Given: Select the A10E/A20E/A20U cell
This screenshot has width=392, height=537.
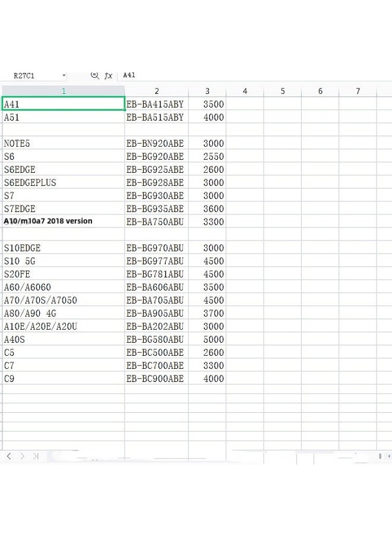Looking at the screenshot, I should 64,326.
